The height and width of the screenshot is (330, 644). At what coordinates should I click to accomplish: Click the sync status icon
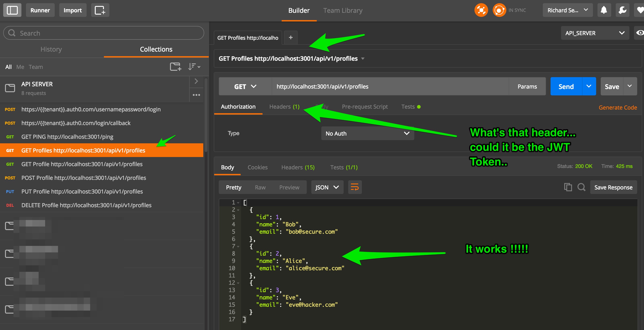click(x=499, y=10)
